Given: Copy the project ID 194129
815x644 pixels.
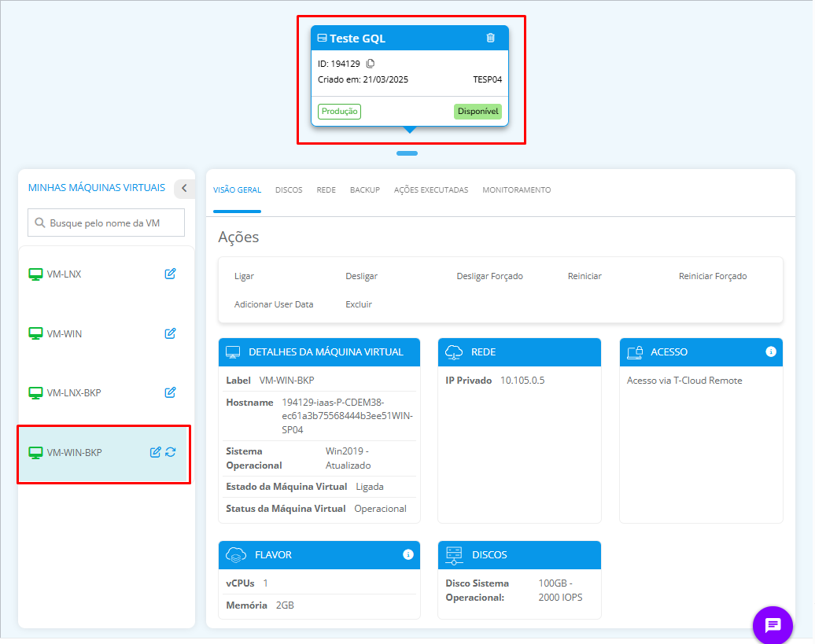Looking at the screenshot, I should click(x=371, y=64).
